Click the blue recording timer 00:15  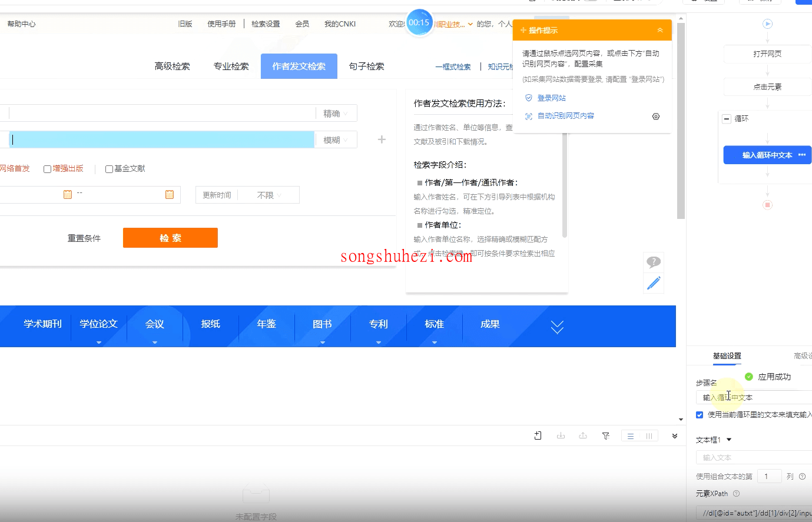click(419, 22)
